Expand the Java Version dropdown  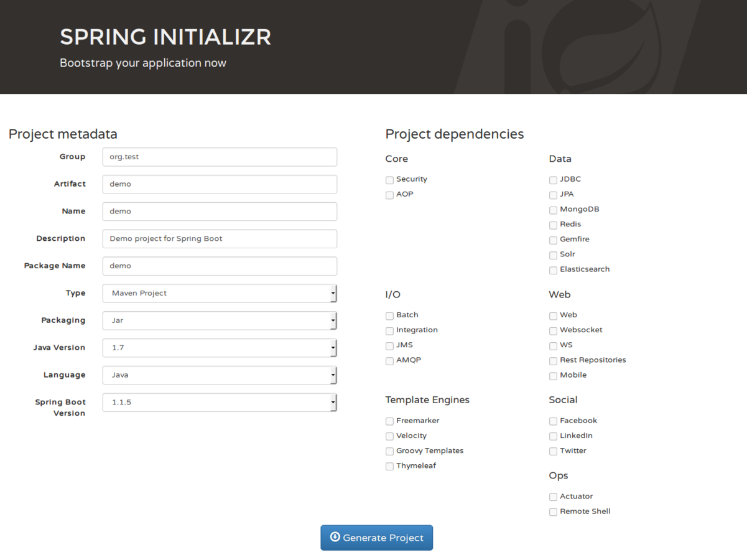[x=220, y=348]
